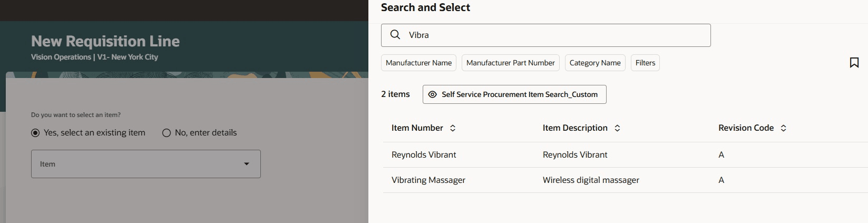
Task: Click the search field containing 'Vibra'
Action: 553,35
